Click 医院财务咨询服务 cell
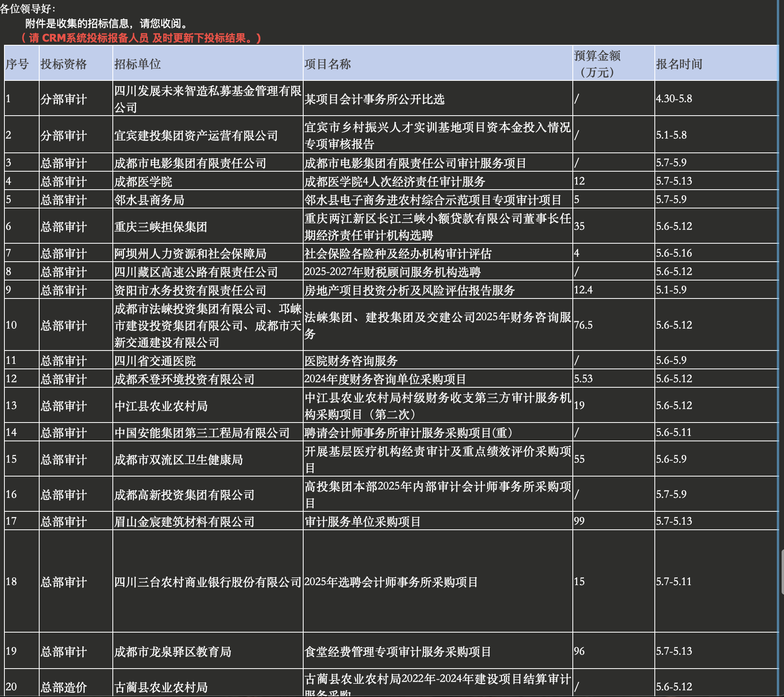Screen dimensions: 784x697 (438, 360)
